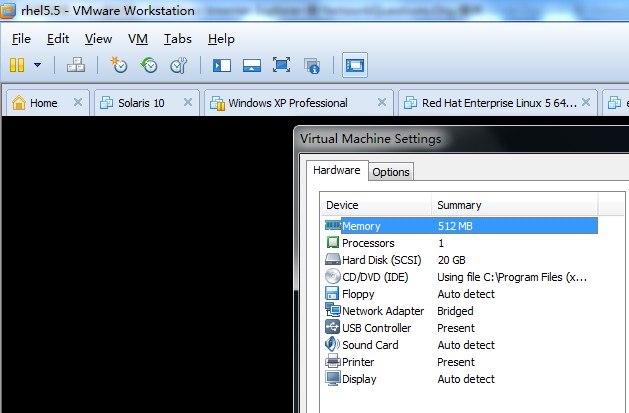The height and width of the screenshot is (413, 629).
Task: Click the Sound Card speaker icon
Action: coord(332,344)
